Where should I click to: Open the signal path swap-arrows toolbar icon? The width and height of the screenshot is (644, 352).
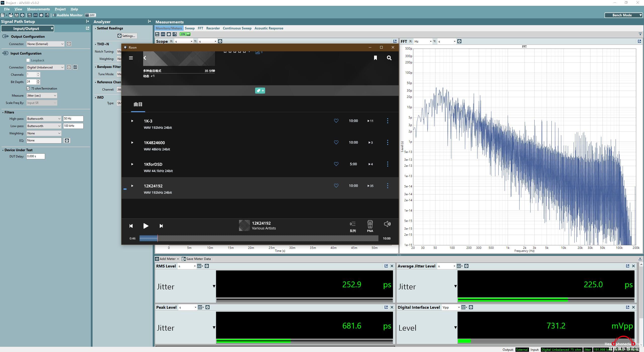coord(30,15)
